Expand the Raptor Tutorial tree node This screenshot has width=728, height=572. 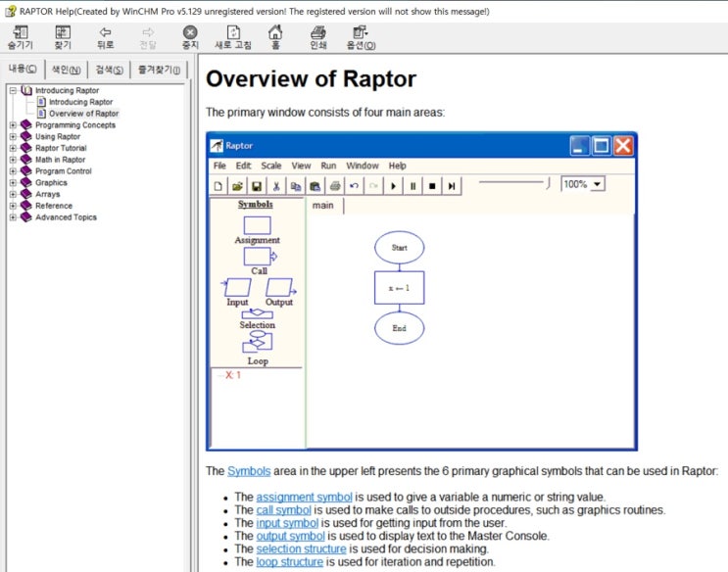pos(13,148)
